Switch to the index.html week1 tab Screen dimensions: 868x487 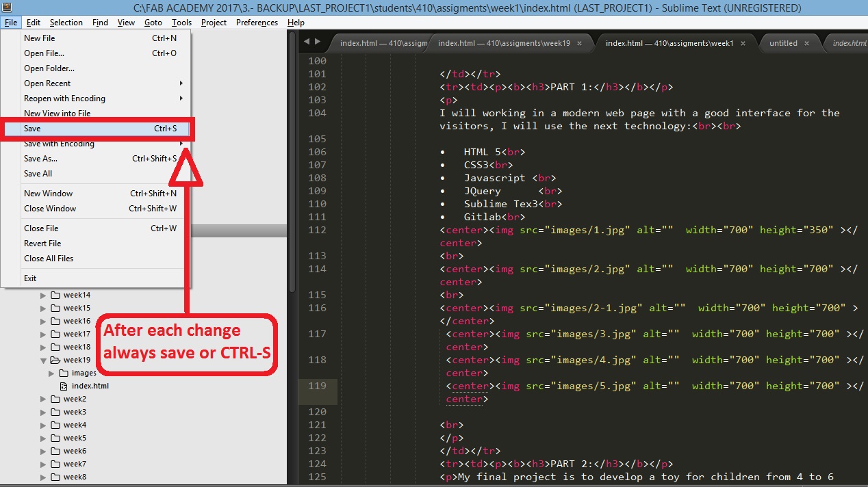pos(678,43)
